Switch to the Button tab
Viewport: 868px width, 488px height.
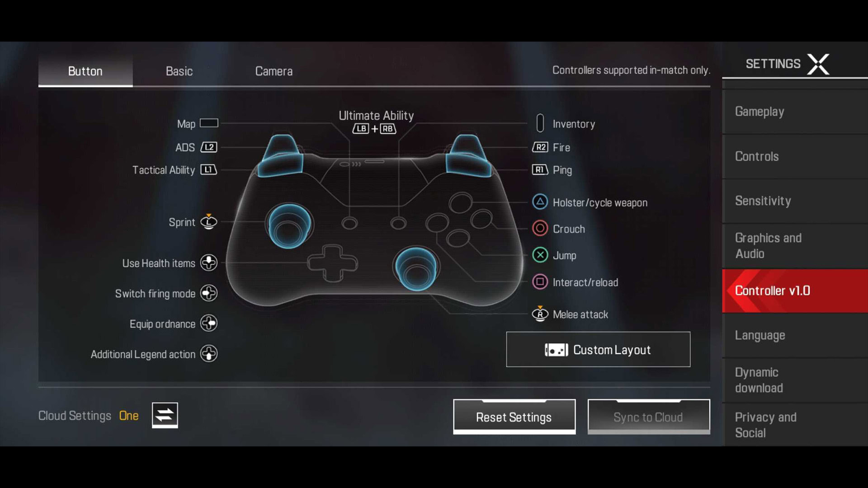click(x=85, y=71)
